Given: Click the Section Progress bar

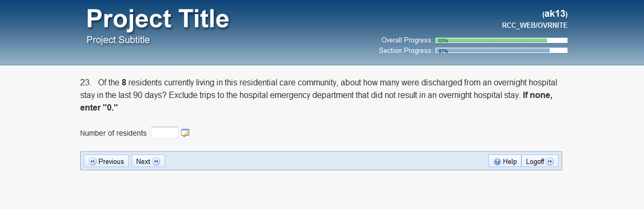Looking at the screenshot, I should pyautogui.click(x=501, y=51).
